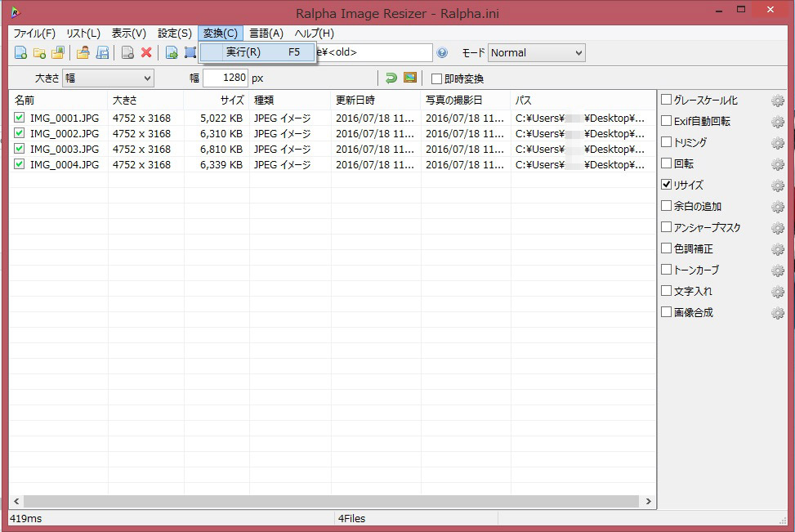
Task: Enable the グレースケール化 checkbox
Action: pos(667,100)
